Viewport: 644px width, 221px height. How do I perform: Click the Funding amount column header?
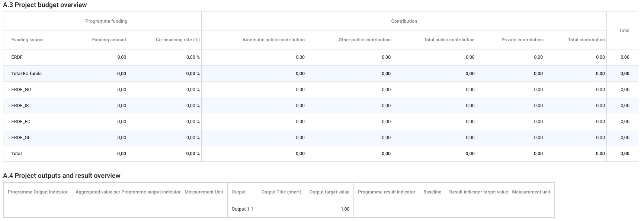click(x=109, y=40)
